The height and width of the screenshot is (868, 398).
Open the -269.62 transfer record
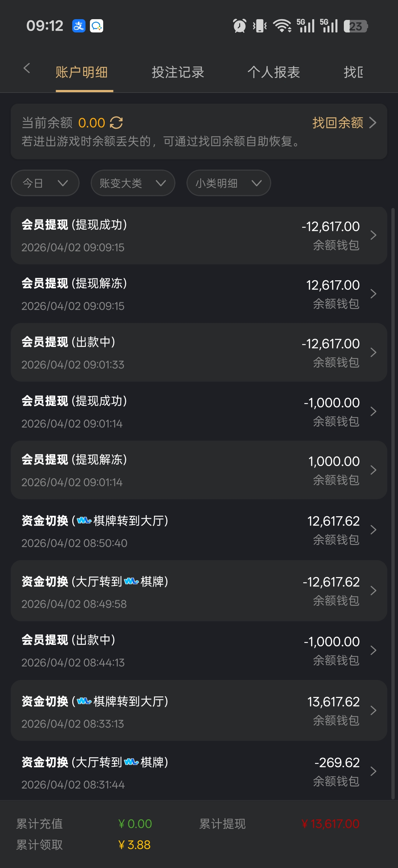(199, 771)
